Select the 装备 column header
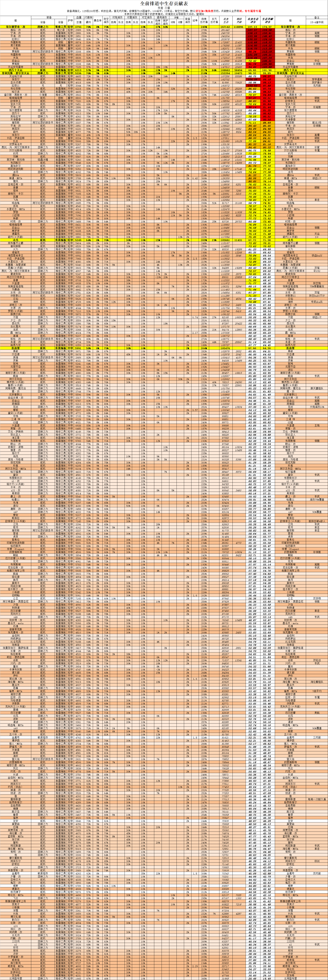This screenshot has width=328, height=980. point(49,17)
